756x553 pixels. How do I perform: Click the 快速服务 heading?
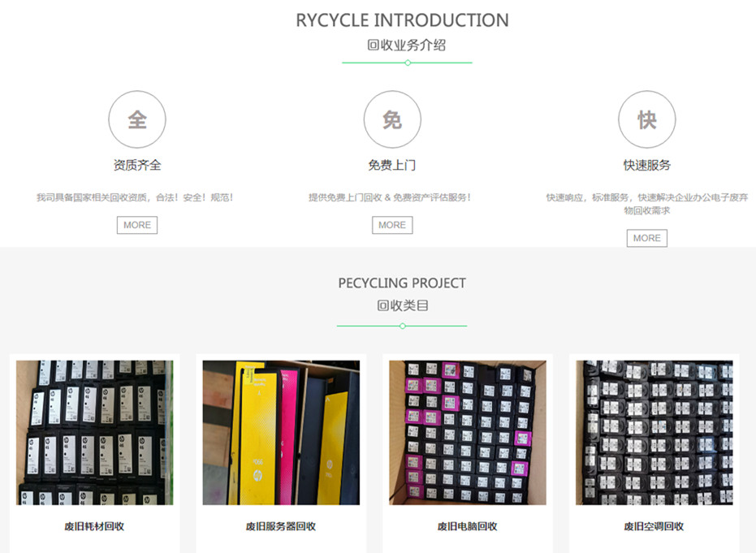[x=647, y=165]
